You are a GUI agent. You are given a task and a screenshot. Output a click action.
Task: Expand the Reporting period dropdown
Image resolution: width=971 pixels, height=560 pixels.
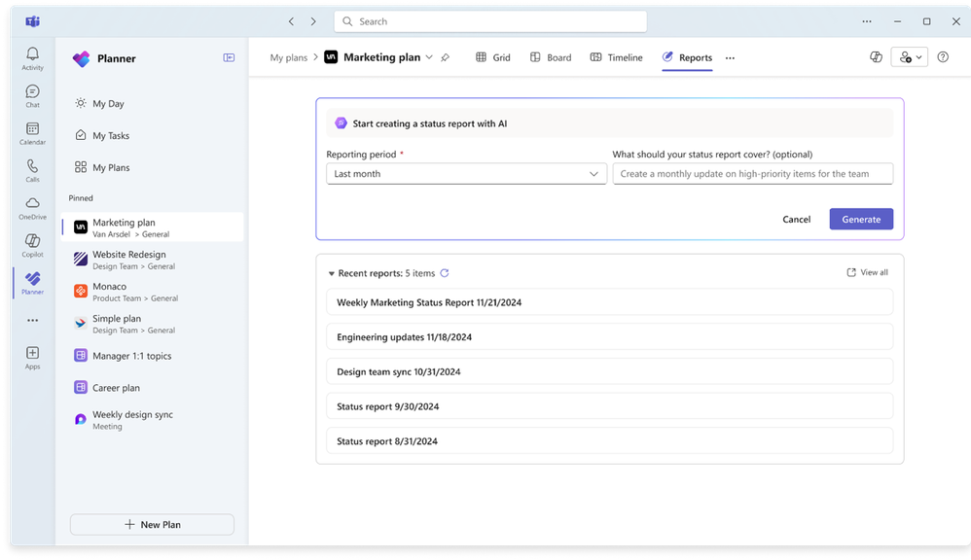click(x=466, y=174)
